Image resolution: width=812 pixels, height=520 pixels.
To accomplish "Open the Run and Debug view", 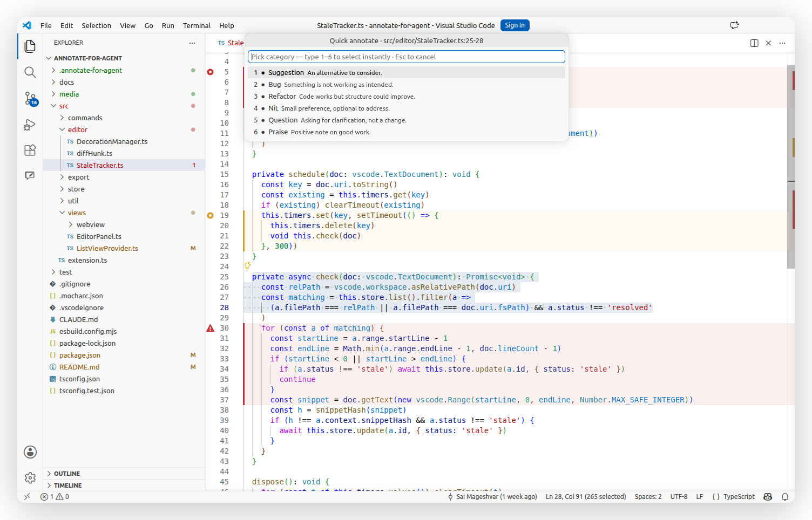I will tap(30, 125).
